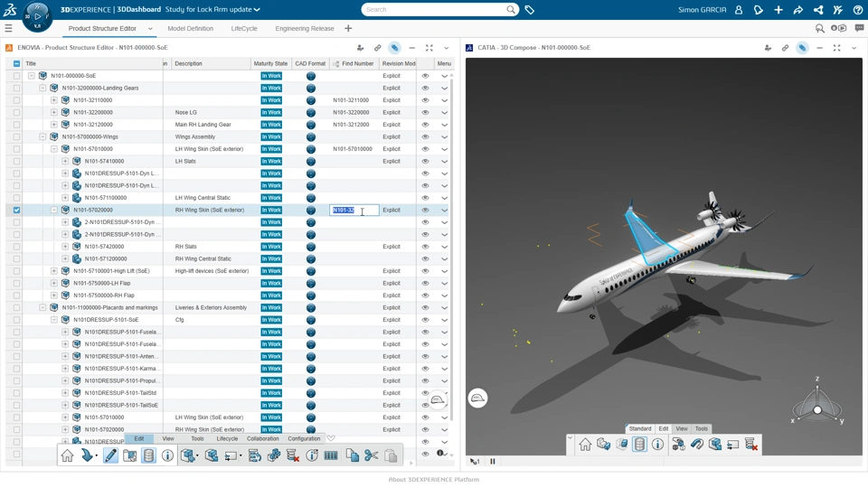This screenshot has height=488, width=868.
Task: Select the pencil edit tool in ENOVIA toolbar
Action: click(110, 455)
